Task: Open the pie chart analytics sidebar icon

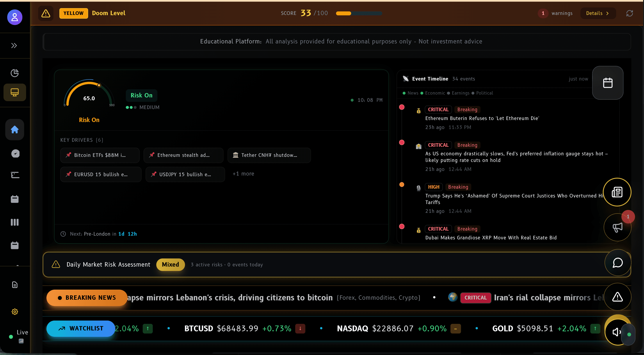Action: point(15,73)
